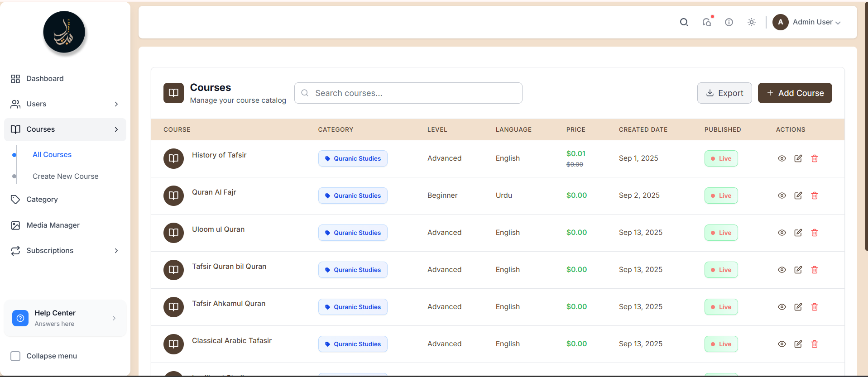Open the Help Center chevron
Viewport: 868px width, 377px height.
click(x=114, y=318)
